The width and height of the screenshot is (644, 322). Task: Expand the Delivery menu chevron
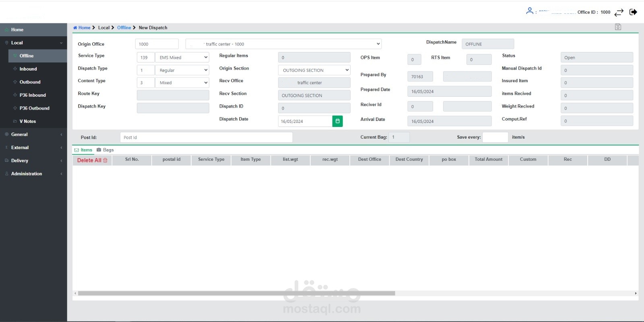tap(61, 161)
